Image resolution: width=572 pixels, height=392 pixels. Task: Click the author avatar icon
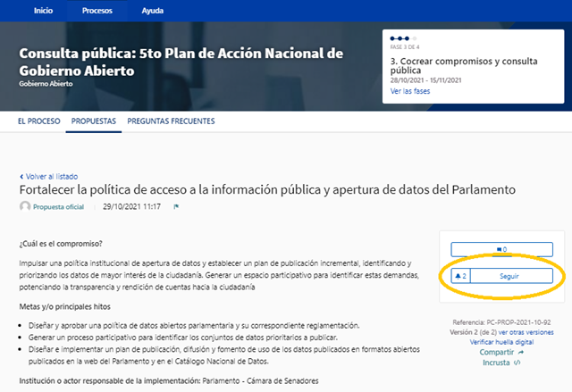25,206
